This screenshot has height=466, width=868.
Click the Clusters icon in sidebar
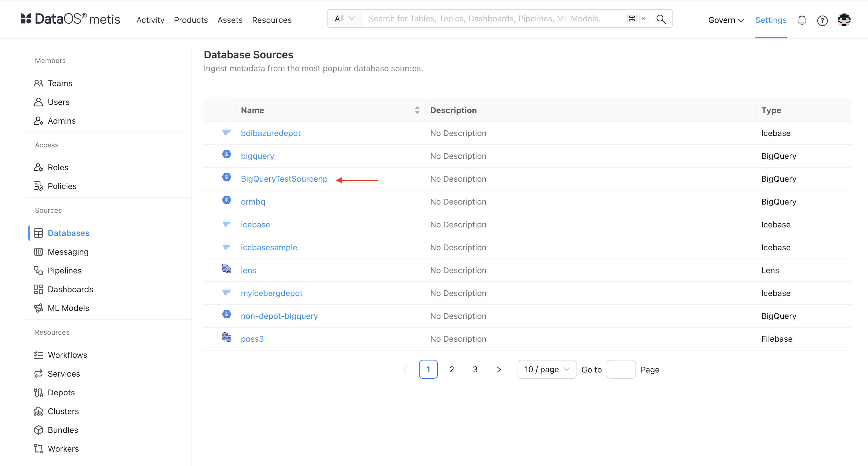pyautogui.click(x=38, y=411)
